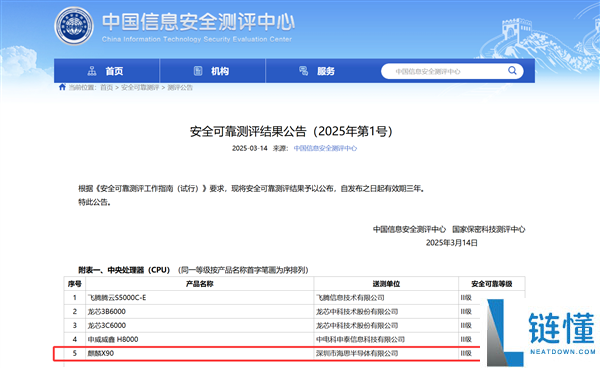600x368 pixels.
Task: Click the 特此公告 line
Action: [95, 202]
